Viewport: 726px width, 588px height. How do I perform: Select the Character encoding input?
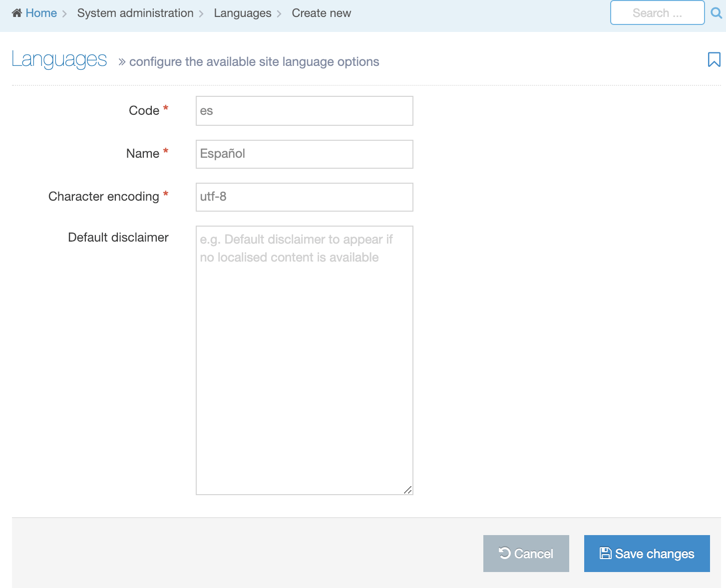click(304, 197)
